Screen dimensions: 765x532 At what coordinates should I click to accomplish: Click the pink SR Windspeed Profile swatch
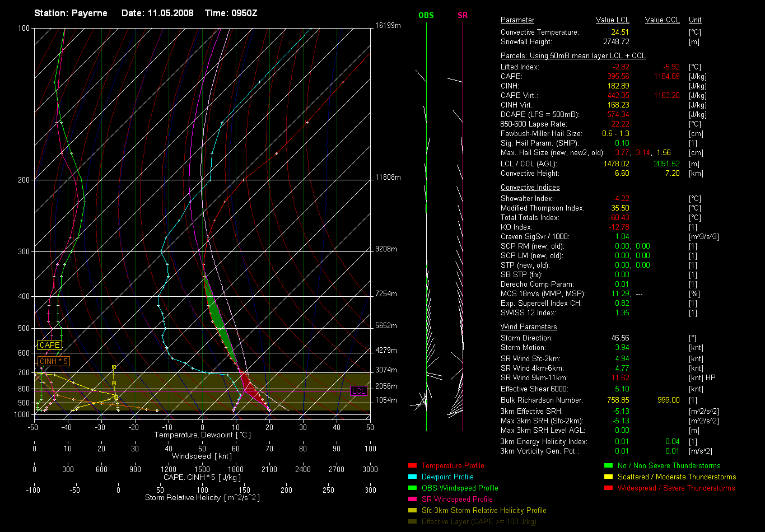(x=412, y=499)
